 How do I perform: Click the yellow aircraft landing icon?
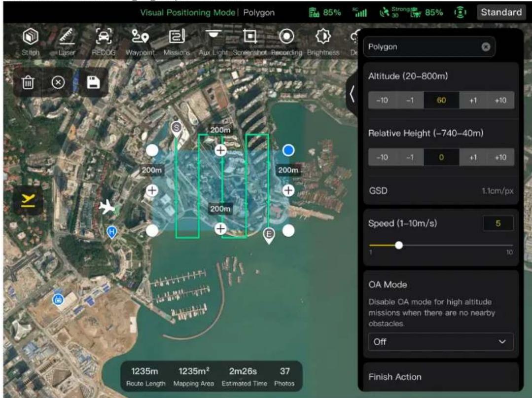[x=28, y=200]
